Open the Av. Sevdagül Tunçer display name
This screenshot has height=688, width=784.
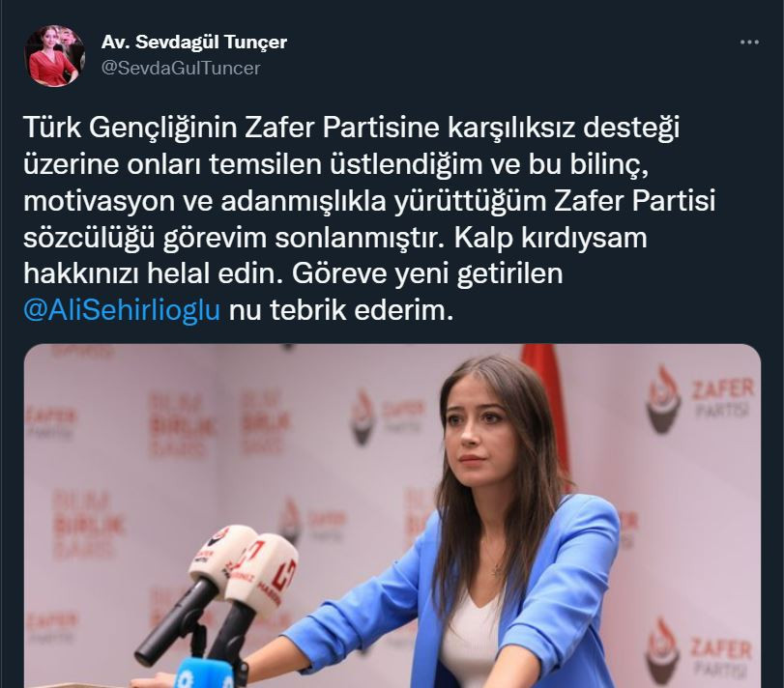coord(194,42)
